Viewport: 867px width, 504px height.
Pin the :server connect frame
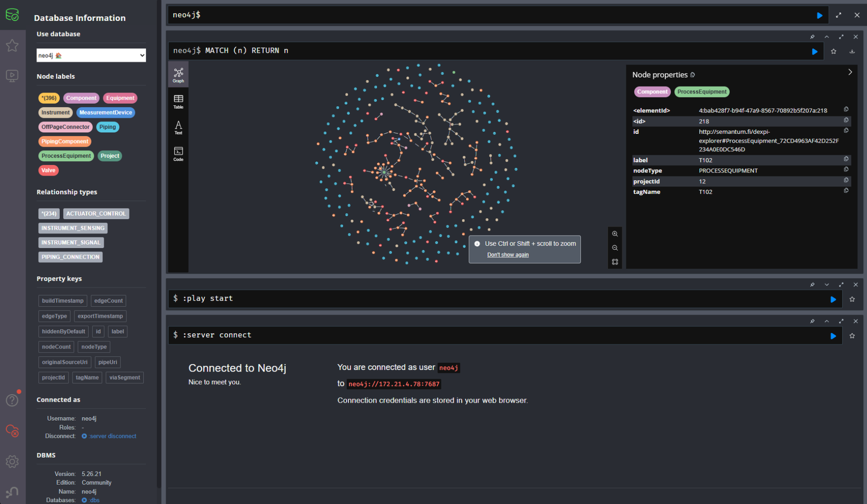coord(812,321)
